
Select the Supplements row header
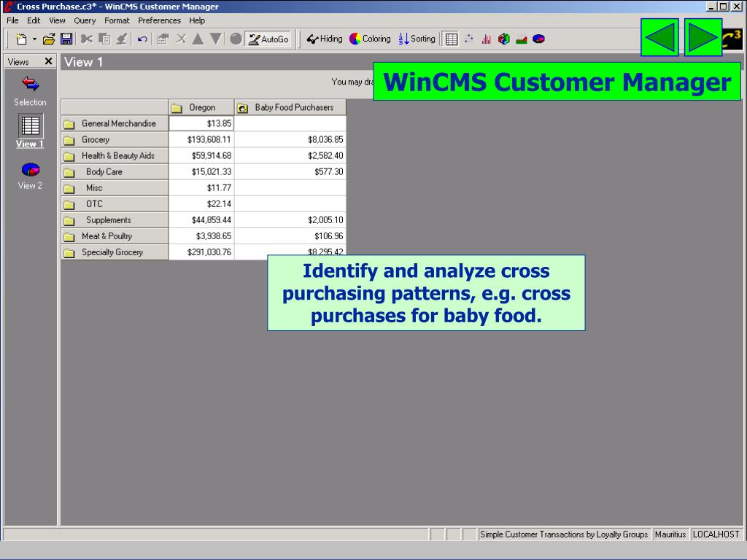(x=115, y=220)
